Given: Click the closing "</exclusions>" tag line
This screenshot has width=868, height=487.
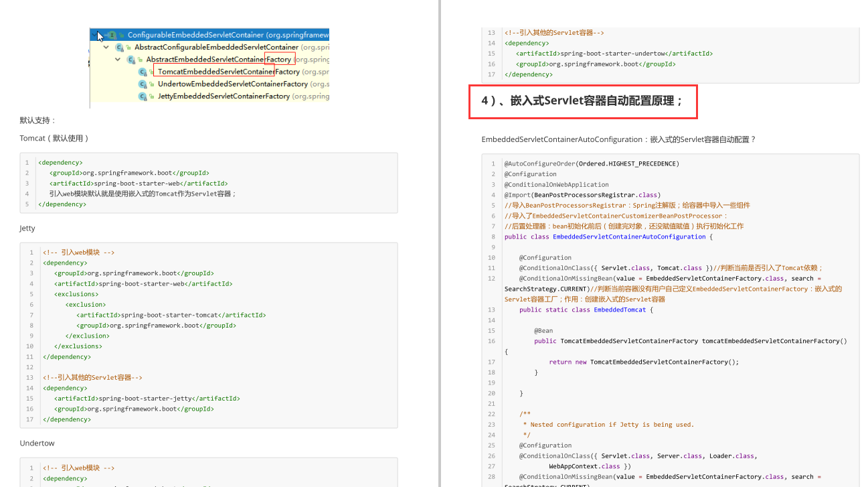Looking at the screenshot, I should [x=78, y=346].
